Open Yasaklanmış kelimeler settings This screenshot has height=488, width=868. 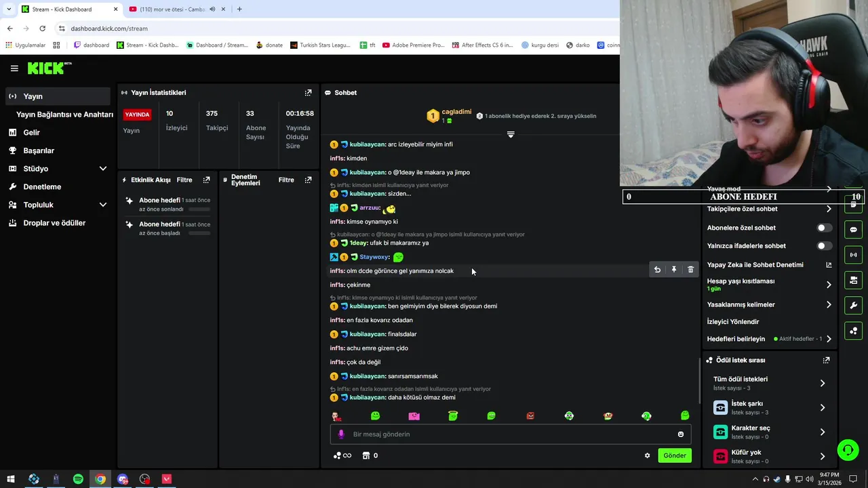(770, 305)
